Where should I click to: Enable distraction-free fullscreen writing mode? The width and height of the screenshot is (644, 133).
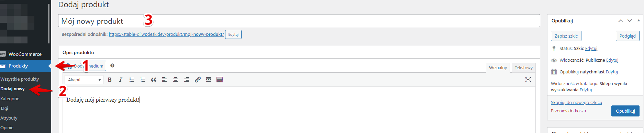[x=528, y=80]
